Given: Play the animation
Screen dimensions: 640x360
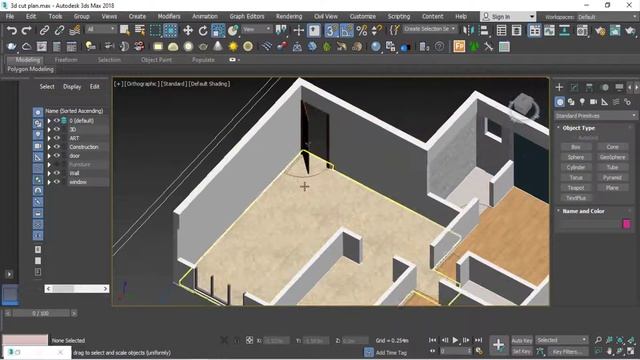Looking at the screenshot, I should point(455,340).
